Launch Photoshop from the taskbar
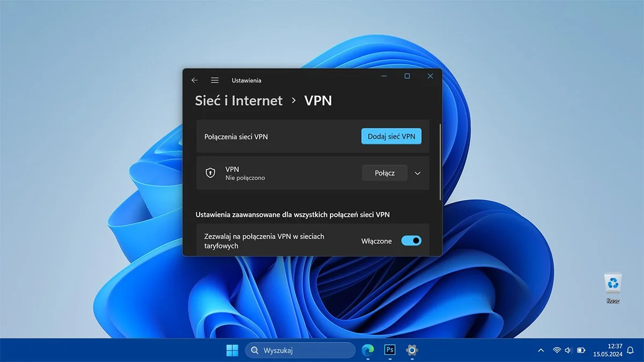Screen dimensions: 644x362 pyautogui.click(x=390, y=350)
